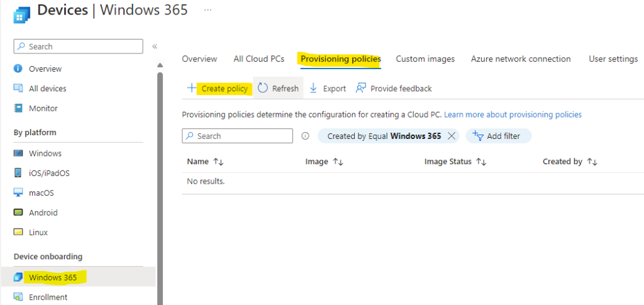This screenshot has height=305, width=644.
Task: Remove the Created by filter with X
Action: pos(451,136)
